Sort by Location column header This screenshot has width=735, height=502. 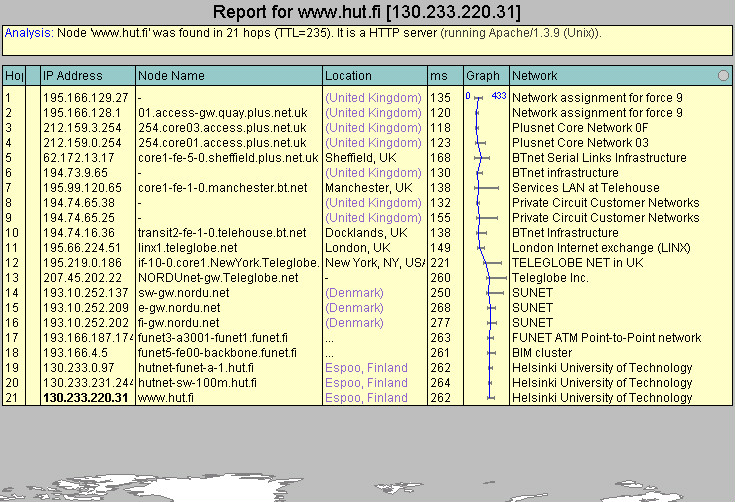tap(375, 75)
